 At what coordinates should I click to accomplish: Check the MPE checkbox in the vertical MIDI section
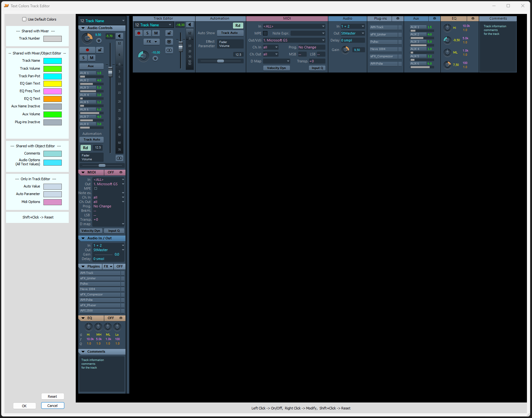tap(96, 188)
